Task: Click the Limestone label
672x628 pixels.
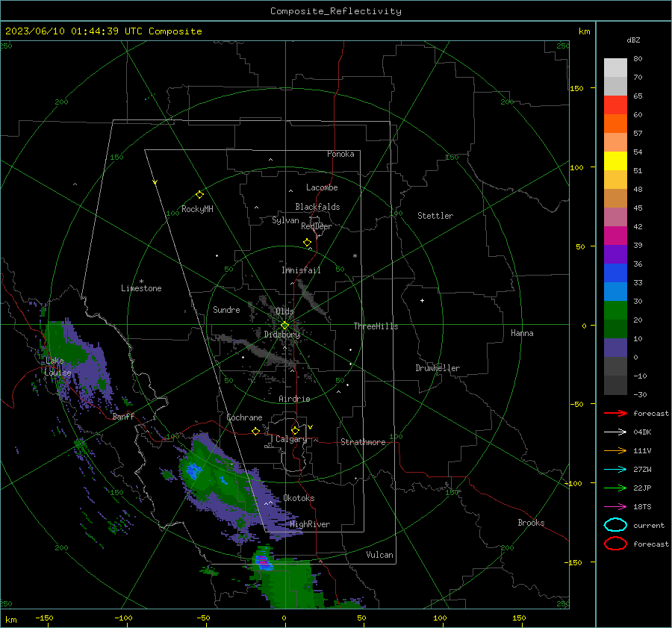Action: 141,288
